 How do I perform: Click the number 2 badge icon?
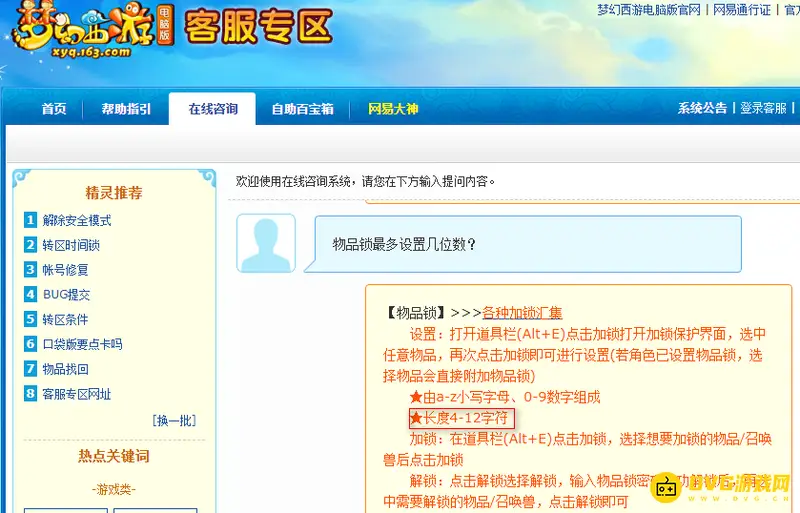tap(30, 245)
